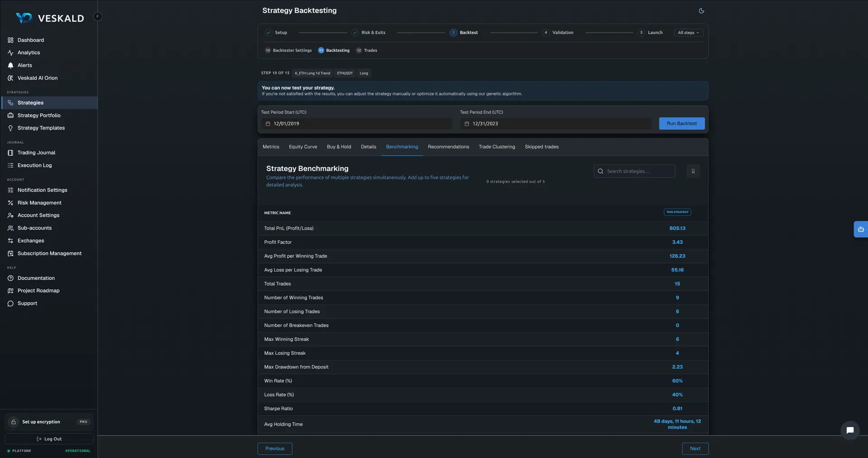Click OPERATIONAL platform status

pyautogui.click(x=78, y=451)
